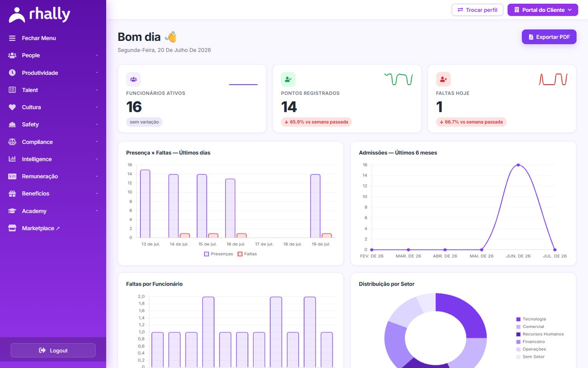Screen dimensions: 588x368
Task: Open the Cultura menu label
Action: point(31,107)
